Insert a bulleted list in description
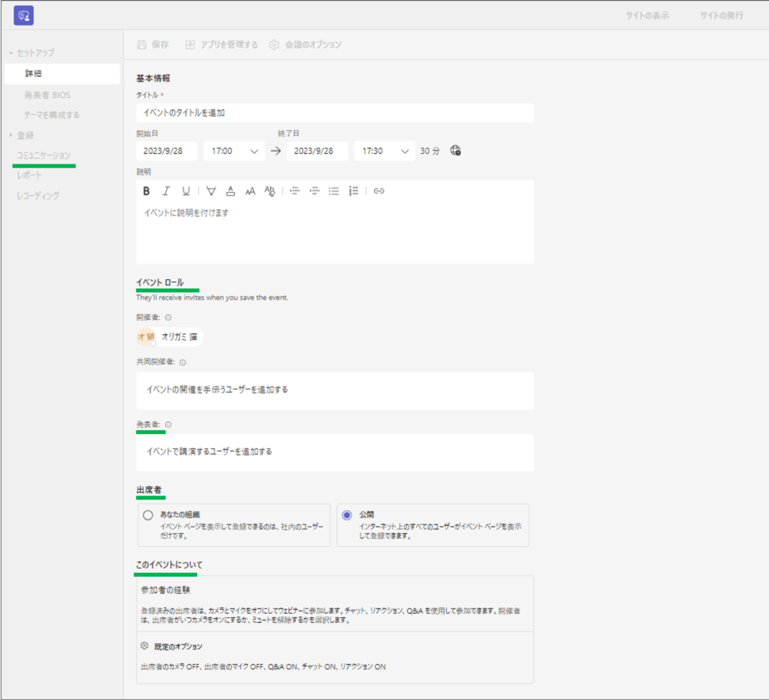The width and height of the screenshot is (769, 700). pyautogui.click(x=334, y=191)
